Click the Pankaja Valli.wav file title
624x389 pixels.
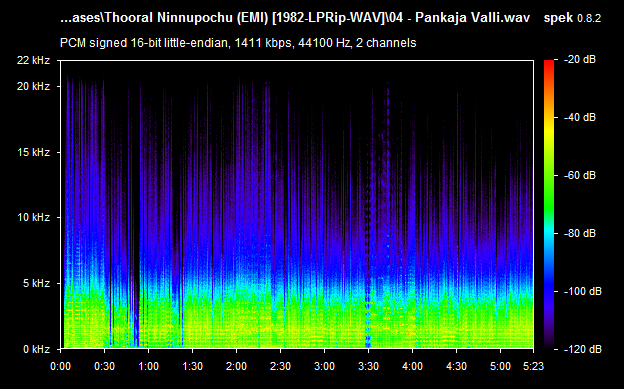[472, 18]
